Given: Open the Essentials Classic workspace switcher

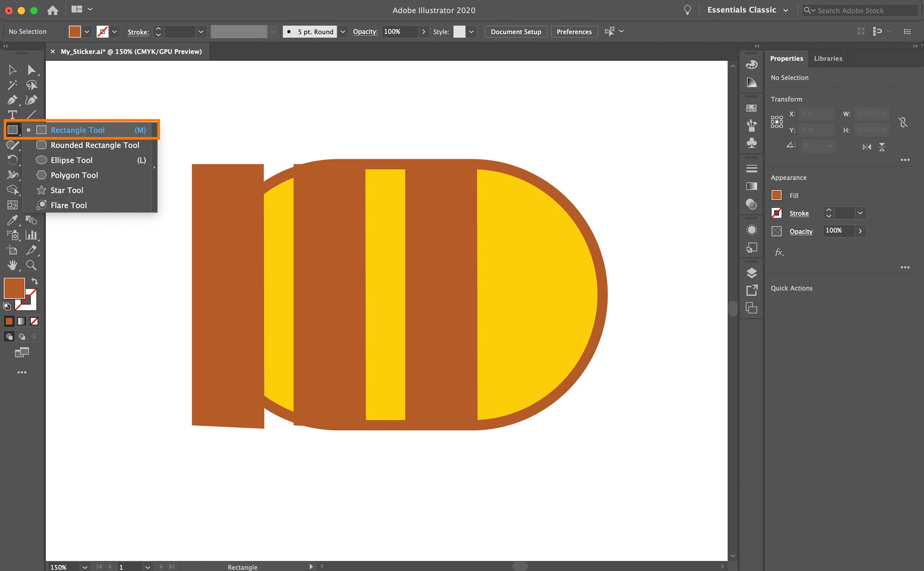Looking at the screenshot, I should click(x=747, y=10).
